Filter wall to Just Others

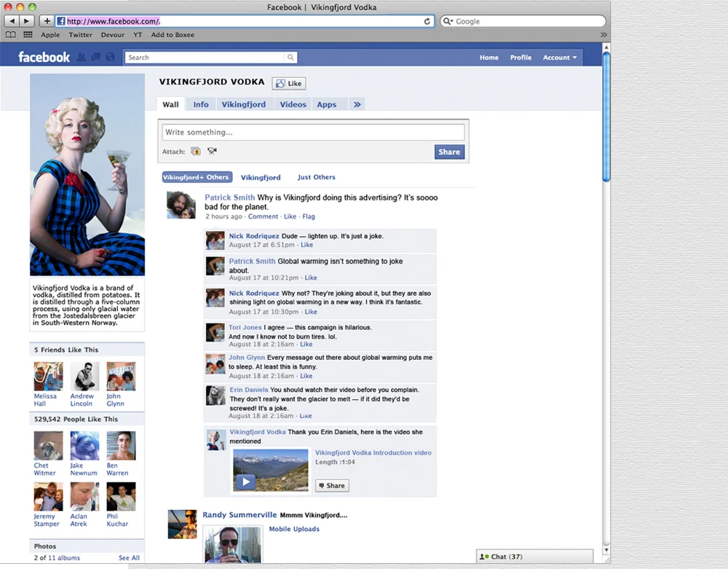[x=316, y=177]
